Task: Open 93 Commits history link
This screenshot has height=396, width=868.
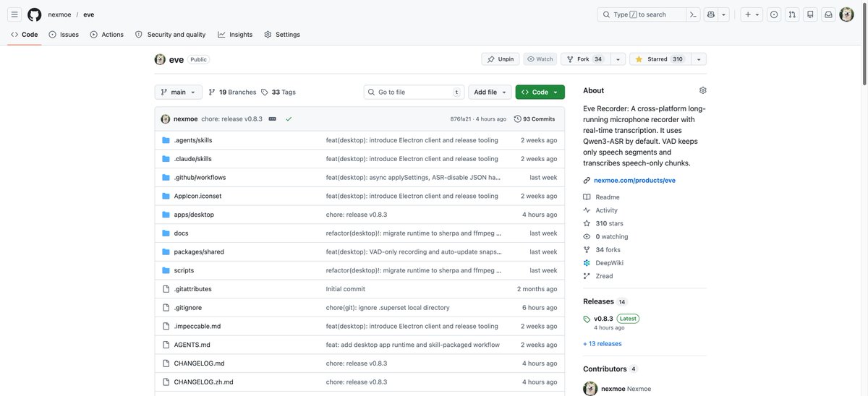Action: (x=535, y=119)
